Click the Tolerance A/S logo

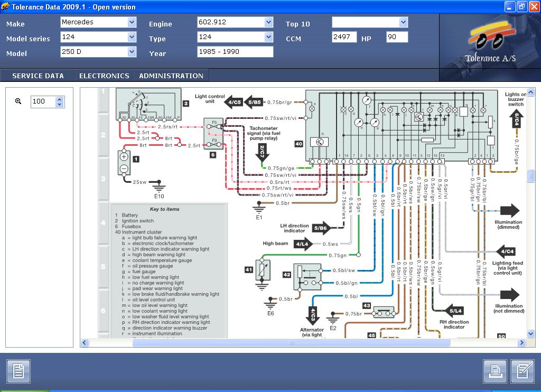(x=490, y=42)
